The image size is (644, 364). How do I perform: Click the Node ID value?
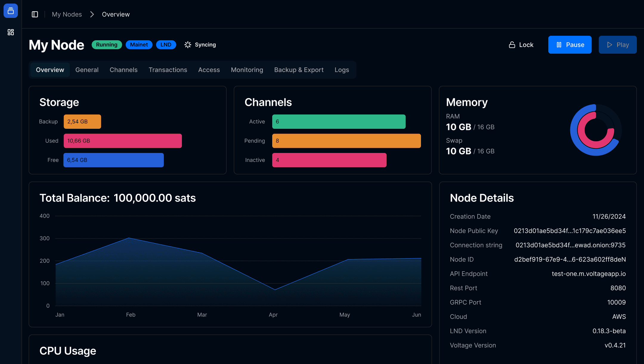[570, 259]
